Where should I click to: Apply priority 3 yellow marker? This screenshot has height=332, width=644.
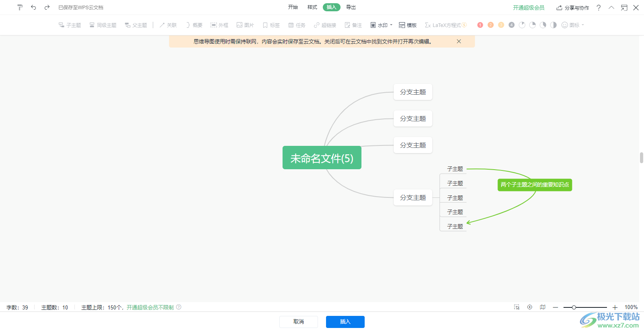(x=501, y=25)
